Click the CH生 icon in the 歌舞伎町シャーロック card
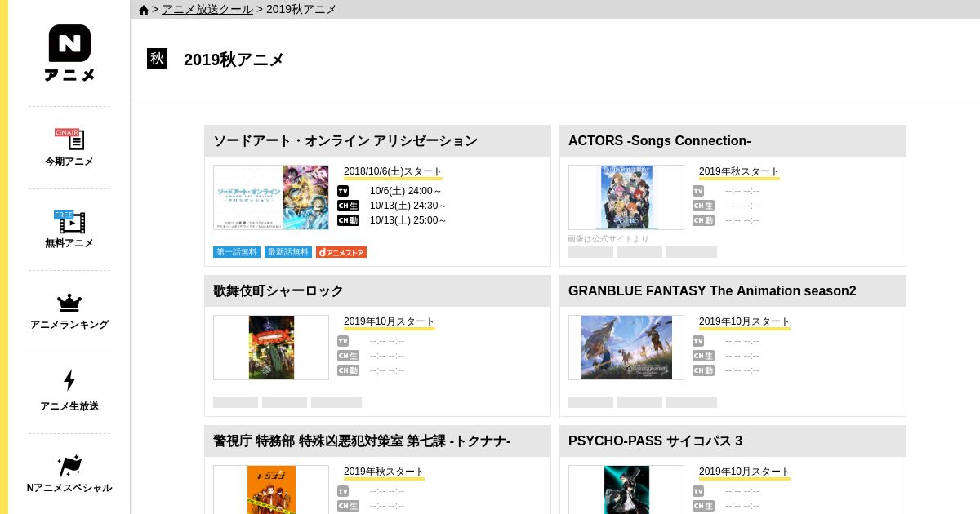 tap(348, 356)
